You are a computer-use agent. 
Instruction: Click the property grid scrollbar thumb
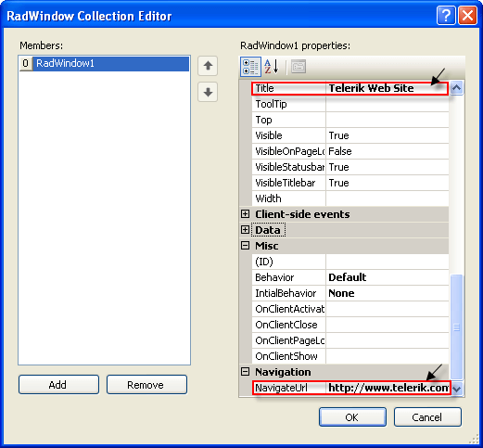[456, 326]
